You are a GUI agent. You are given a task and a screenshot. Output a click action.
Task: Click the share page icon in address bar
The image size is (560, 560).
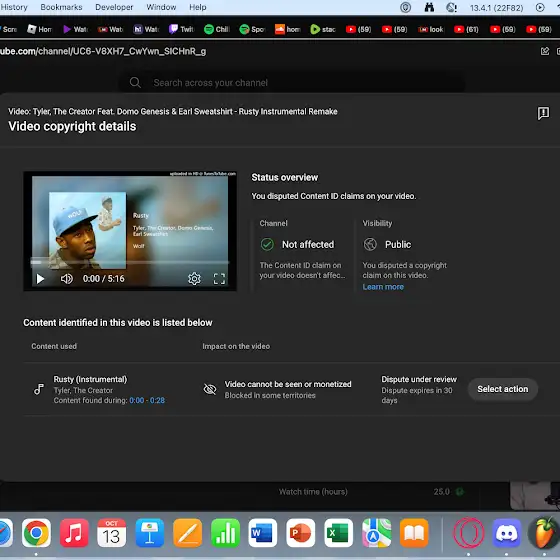click(x=545, y=51)
